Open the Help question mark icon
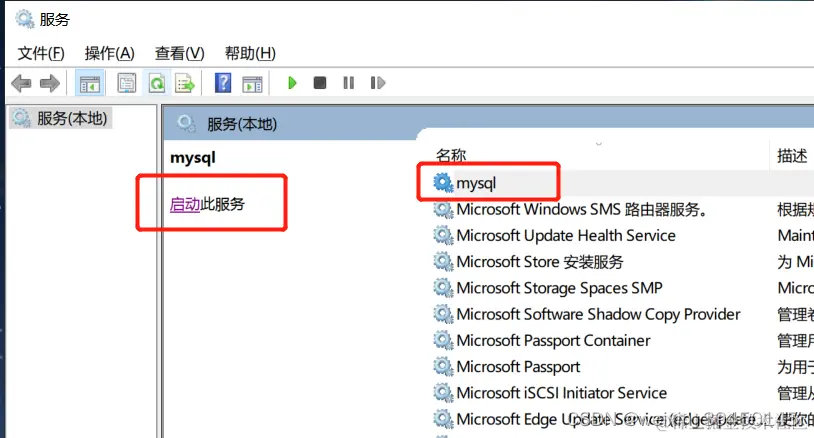The width and height of the screenshot is (814, 438). pos(223,83)
